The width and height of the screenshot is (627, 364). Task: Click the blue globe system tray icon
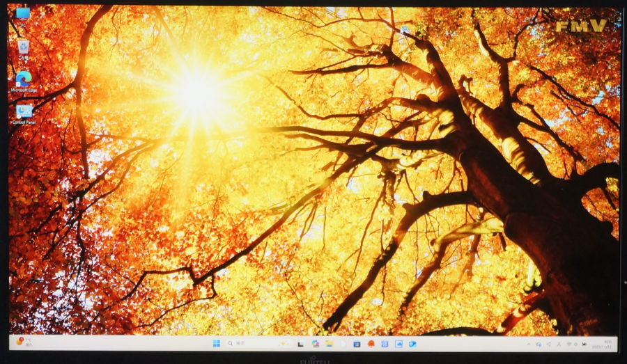click(x=539, y=344)
